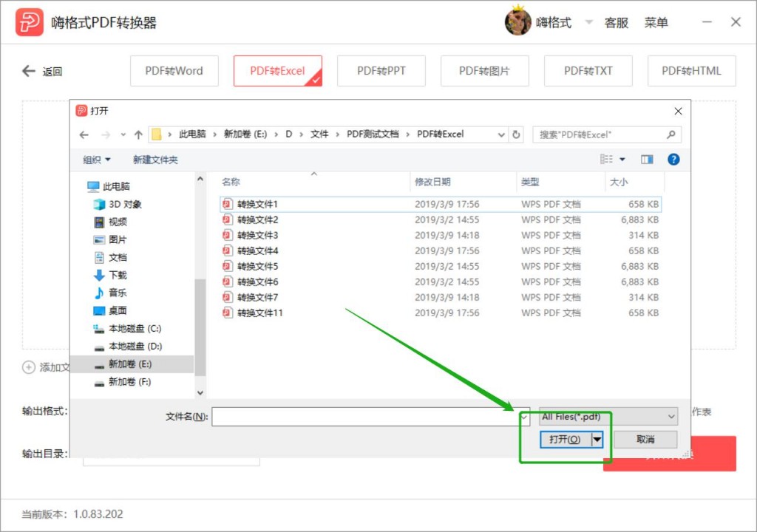757x532 pixels.
Task: Click 新加卷 (E:) in the breadcrumb path
Action: pos(245,134)
